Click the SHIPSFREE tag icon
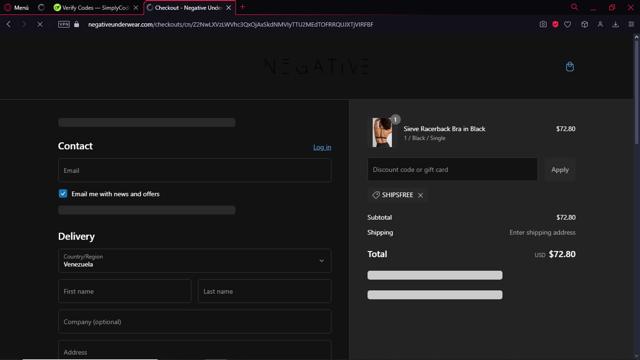 pyautogui.click(x=376, y=195)
